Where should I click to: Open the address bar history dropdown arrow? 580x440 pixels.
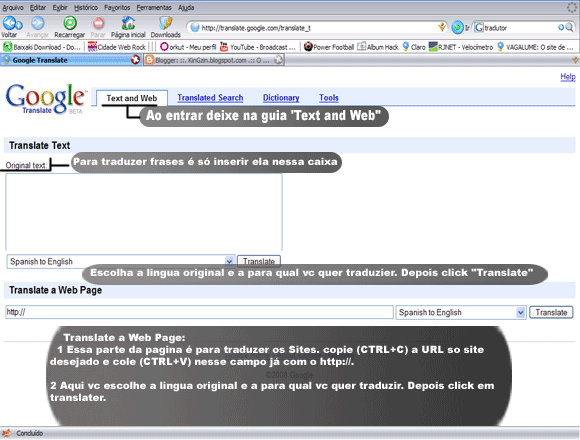[x=442, y=27]
